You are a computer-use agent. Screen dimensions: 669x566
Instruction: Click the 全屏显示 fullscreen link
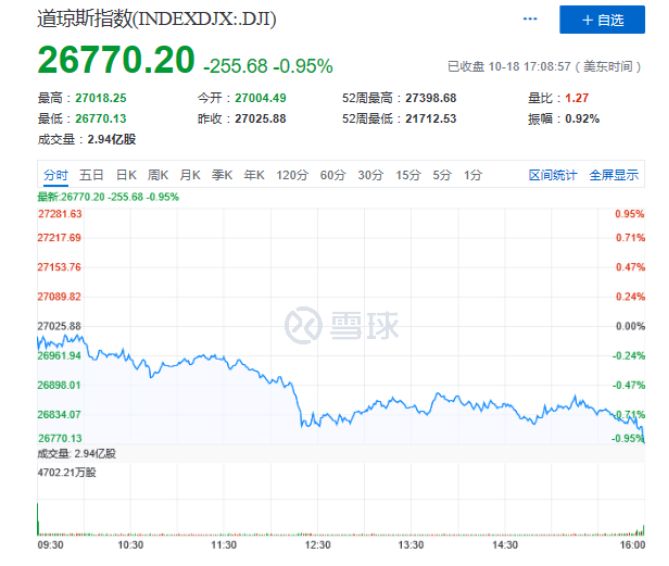(614, 175)
